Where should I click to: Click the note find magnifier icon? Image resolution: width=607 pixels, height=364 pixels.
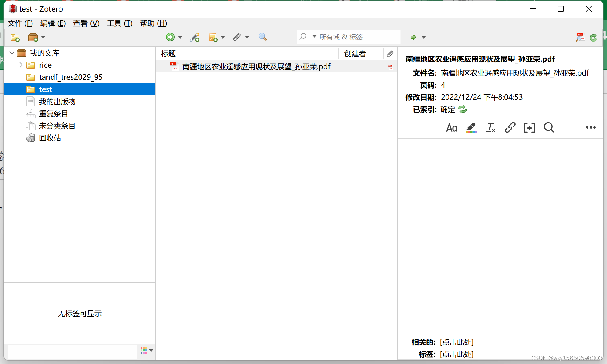(549, 128)
